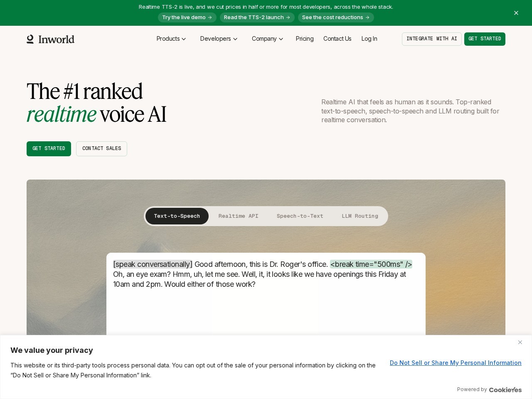The height and width of the screenshot is (399, 532).
Task: Click the 'Realtime AI that feels as human' paragraph
Action: (x=410, y=111)
